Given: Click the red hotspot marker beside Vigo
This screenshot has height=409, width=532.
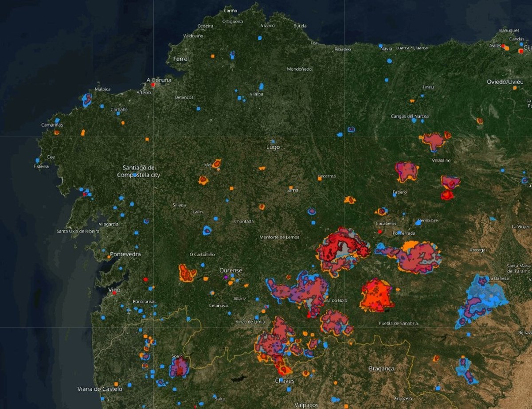Looking at the screenshot, I should point(114,293).
